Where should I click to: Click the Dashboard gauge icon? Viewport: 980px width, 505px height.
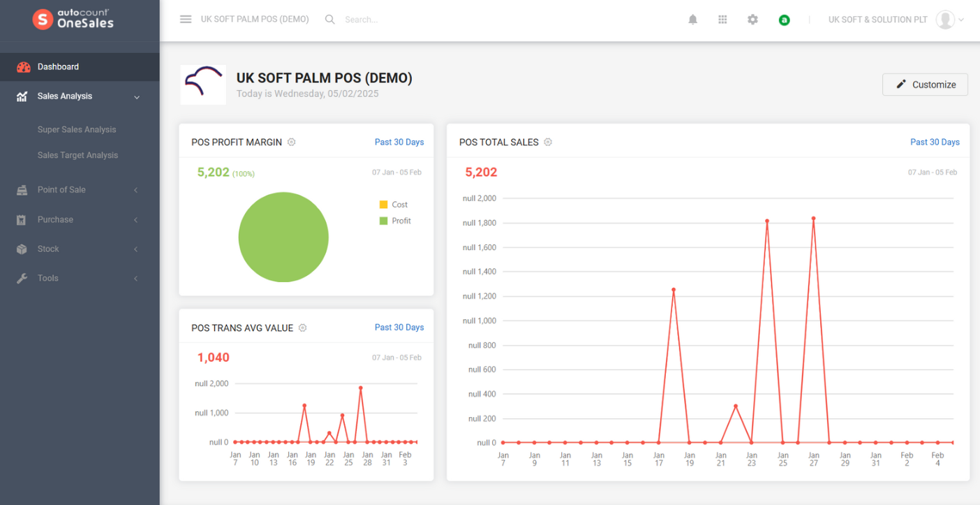pyautogui.click(x=23, y=67)
